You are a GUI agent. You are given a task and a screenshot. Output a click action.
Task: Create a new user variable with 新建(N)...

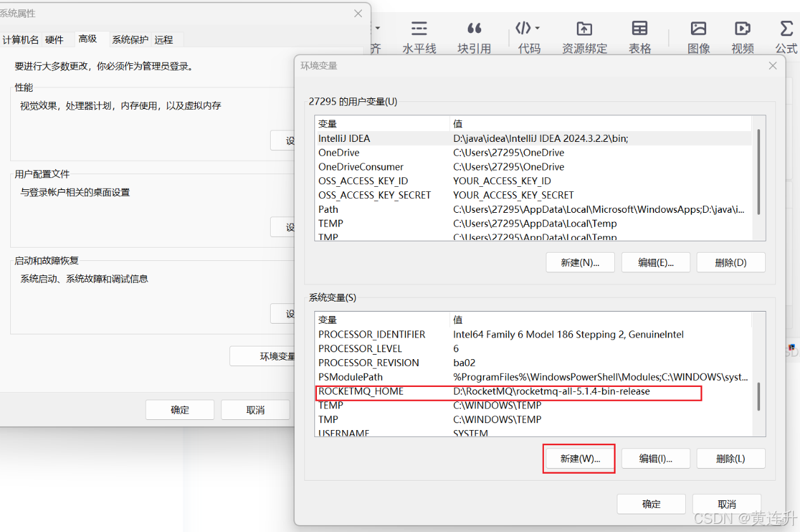click(x=580, y=262)
